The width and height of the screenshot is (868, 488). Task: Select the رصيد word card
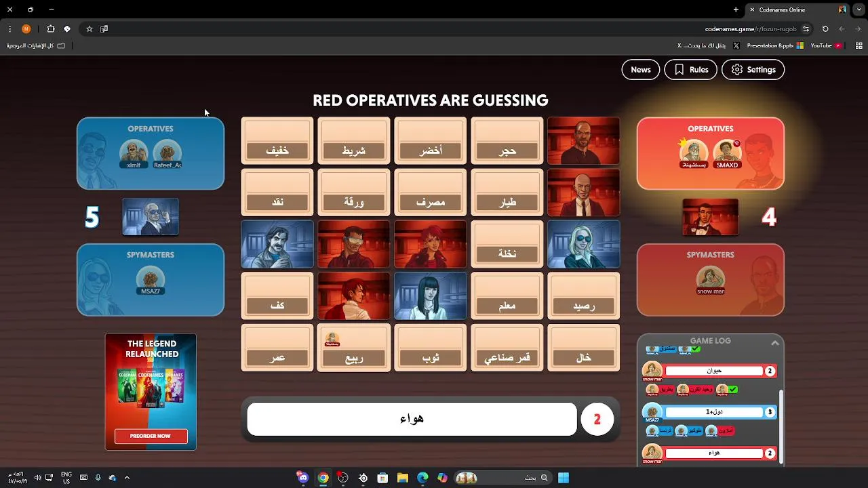click(584, 296)
